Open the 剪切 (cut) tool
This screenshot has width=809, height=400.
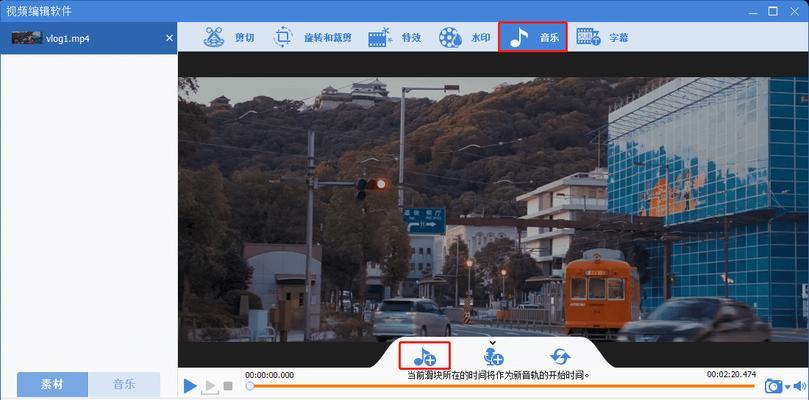point(229,37)
